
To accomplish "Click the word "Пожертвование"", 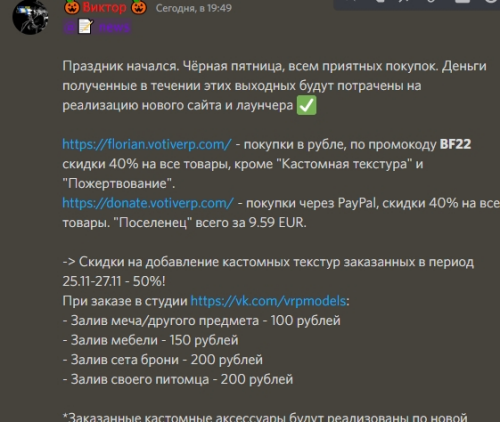I will pos(117,184).
